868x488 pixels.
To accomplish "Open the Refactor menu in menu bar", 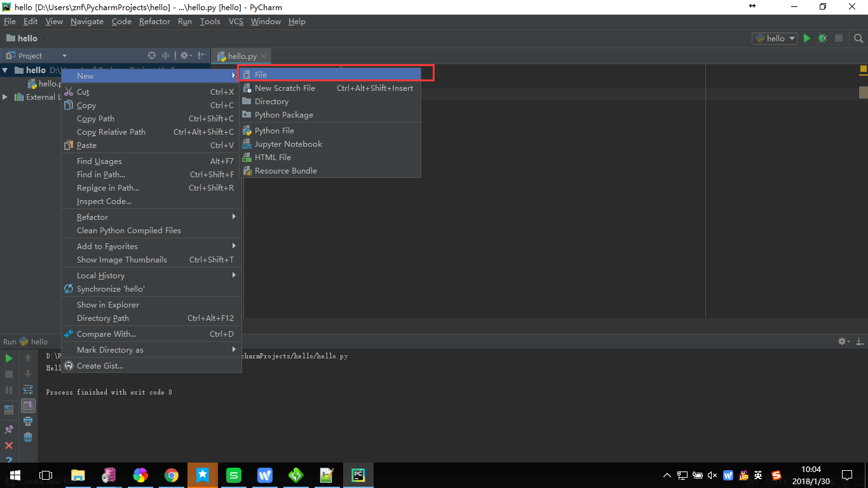I will (x=154, y=22).
